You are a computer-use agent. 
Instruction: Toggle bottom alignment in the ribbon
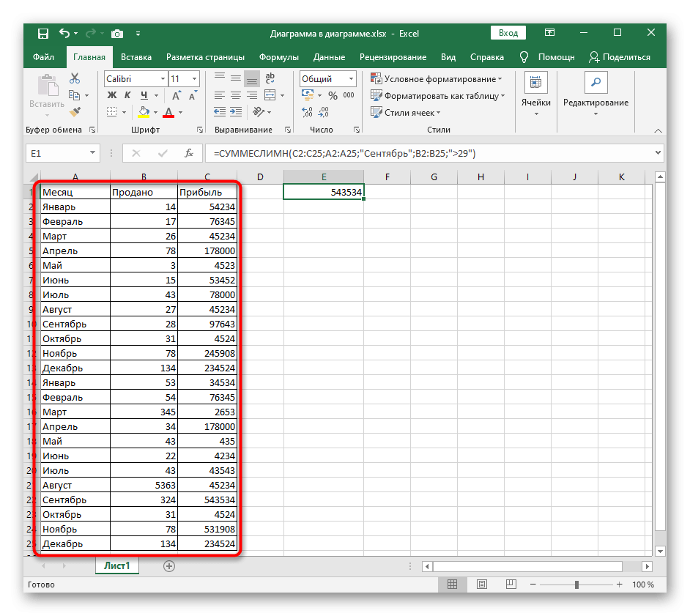(x=252, y=78)
